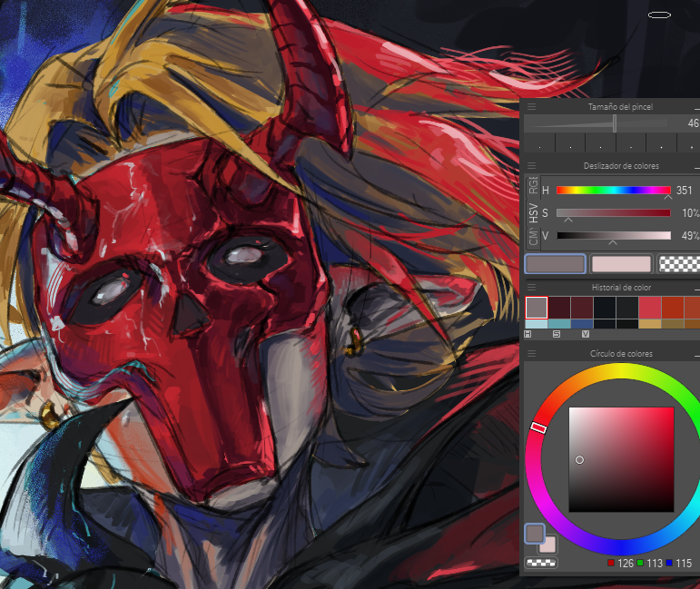Click the value field showing 49%
This screenshot has width=700, height=589.
(x=690, y=236)
